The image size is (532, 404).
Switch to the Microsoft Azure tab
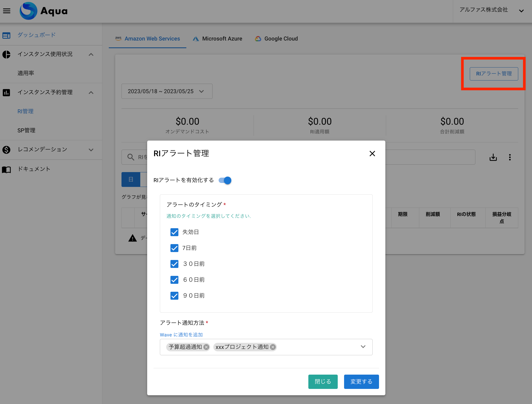pyautogui.click(x=218, y=39)
